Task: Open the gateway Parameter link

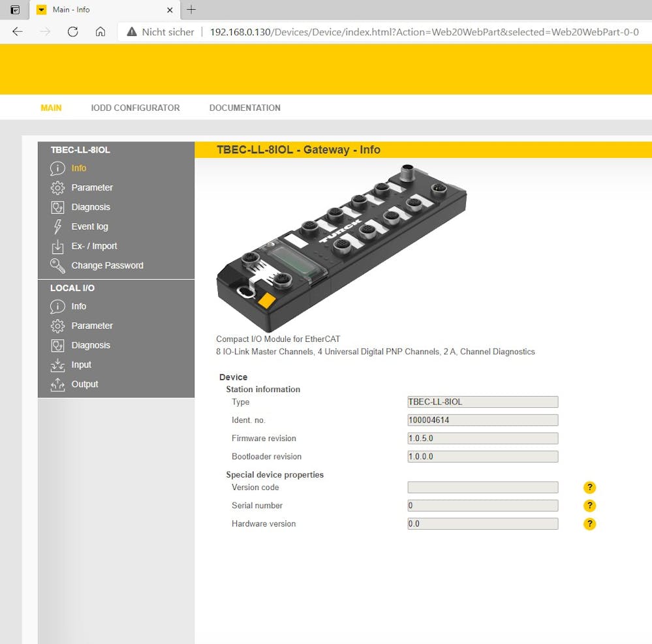Action: pyautogui.click(x=92, y=188)
